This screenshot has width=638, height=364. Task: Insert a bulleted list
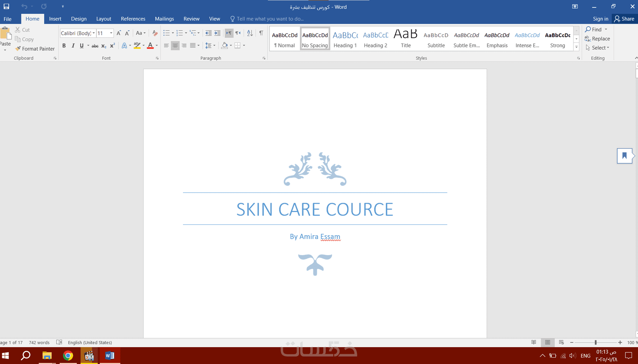(x=167, y=33)
